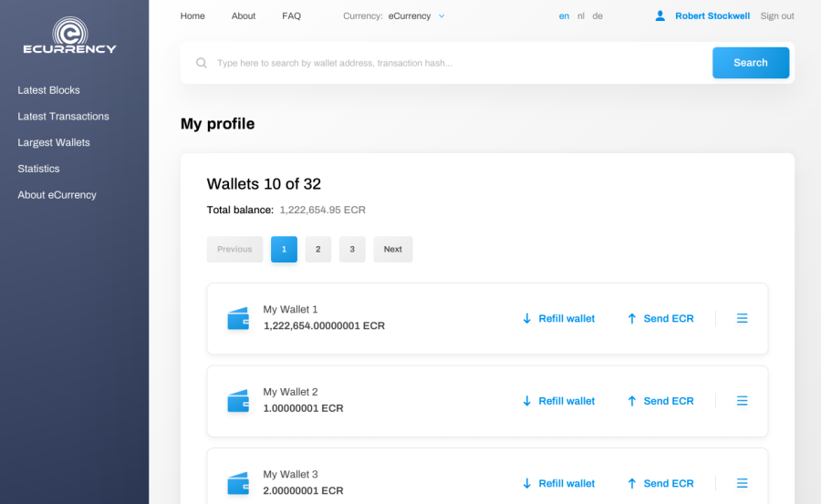Image resolution: width=821 pixels, height=504 pixels.
Task: Click the eCurrency logo in sidebar
Action: [69, 35]
